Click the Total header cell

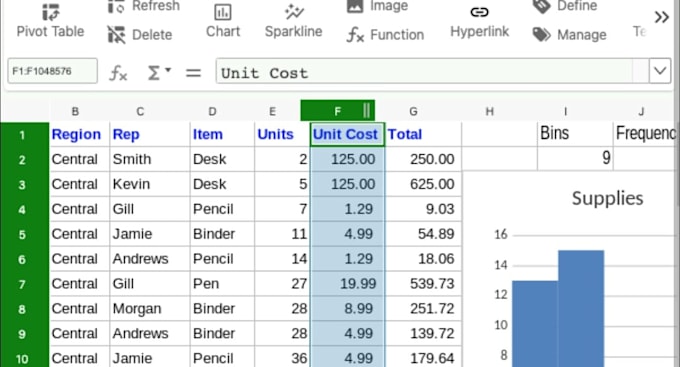(423, 134)
